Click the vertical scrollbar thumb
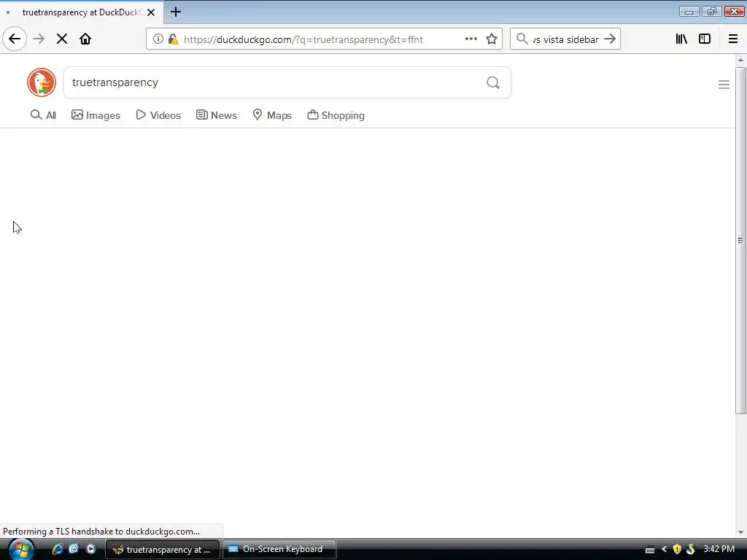 [740, 241]
